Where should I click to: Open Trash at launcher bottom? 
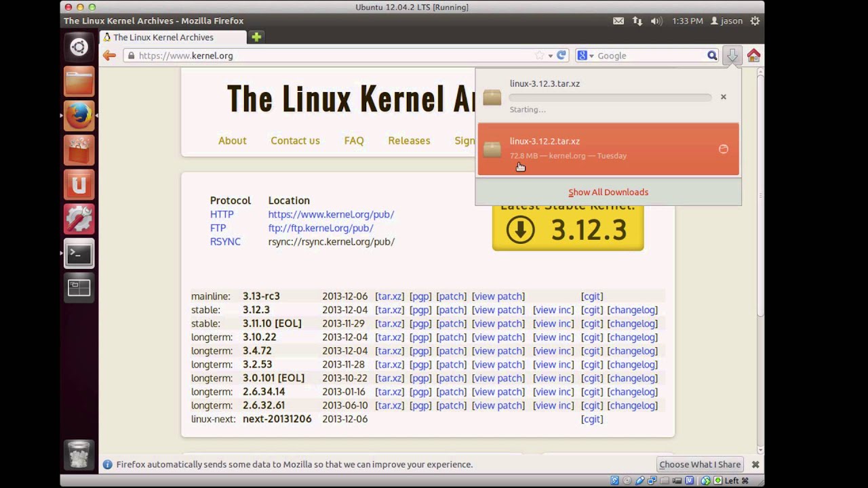click(79, 454)
